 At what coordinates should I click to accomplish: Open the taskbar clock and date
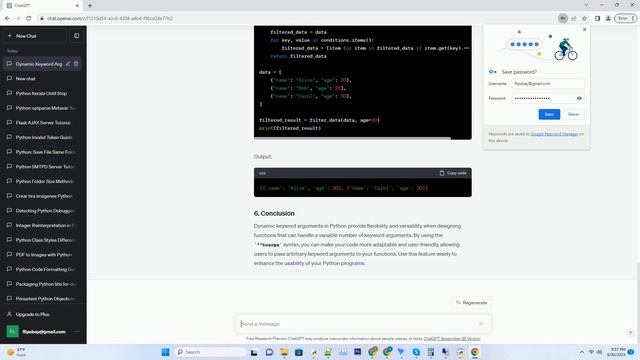(616, 352)
